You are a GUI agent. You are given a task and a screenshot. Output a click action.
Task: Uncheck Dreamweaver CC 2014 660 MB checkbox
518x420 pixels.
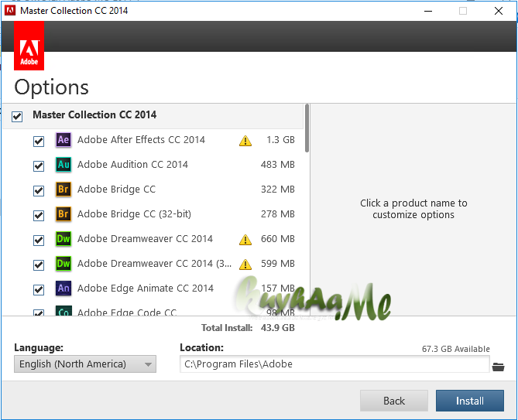click(39, 241)
